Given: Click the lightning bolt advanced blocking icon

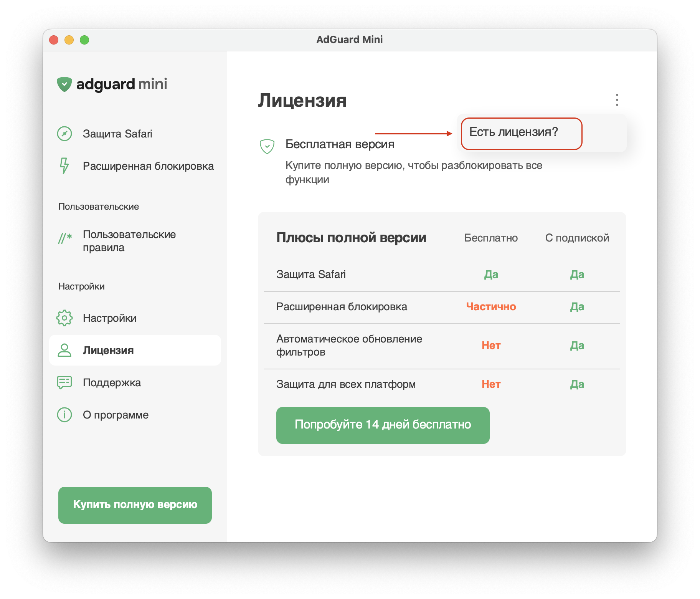Looking at the screenshot, I should (64, 166).
